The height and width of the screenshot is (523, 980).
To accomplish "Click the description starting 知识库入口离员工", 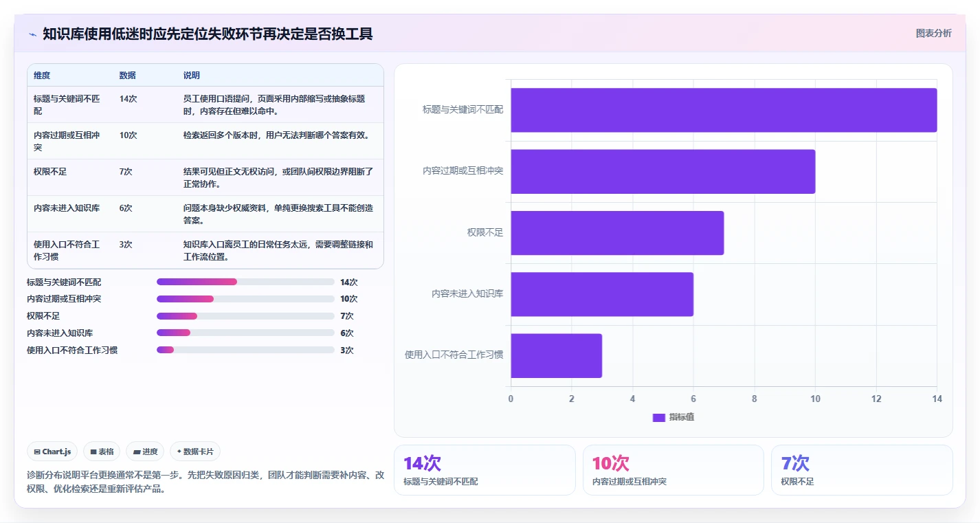I will [278, 250].
